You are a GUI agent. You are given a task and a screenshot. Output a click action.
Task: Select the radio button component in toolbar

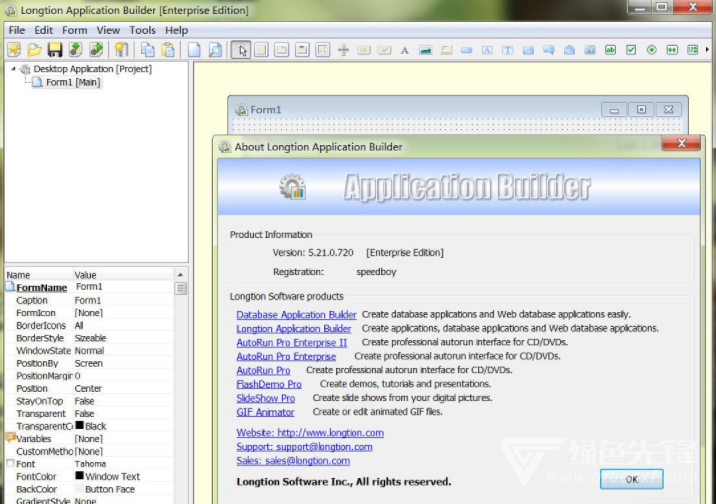click(651, 49)
